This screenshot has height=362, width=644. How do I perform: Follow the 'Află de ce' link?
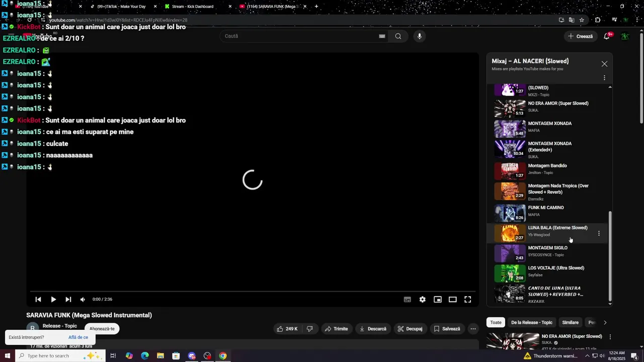pyautogui.click(x=78, y=337)
